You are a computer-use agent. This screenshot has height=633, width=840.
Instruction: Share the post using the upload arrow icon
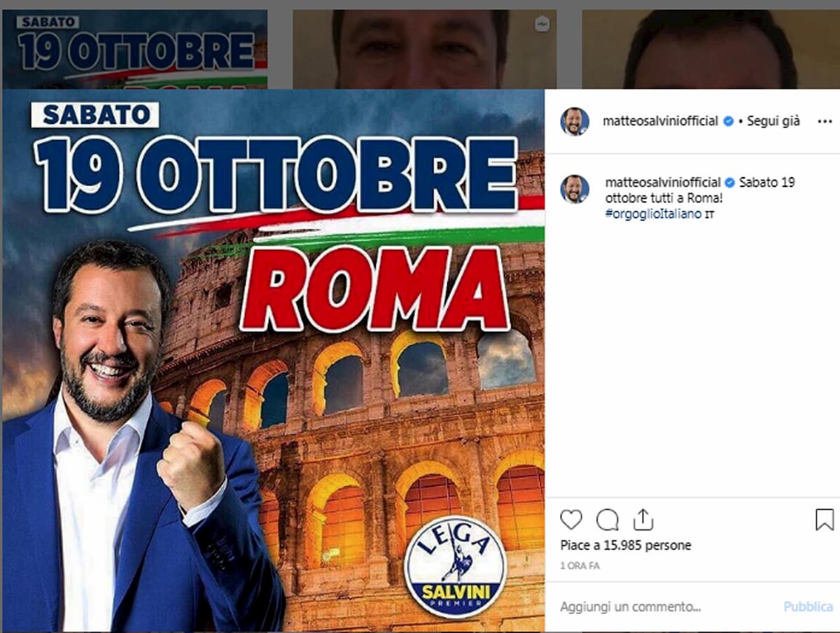tap(643, 520)
